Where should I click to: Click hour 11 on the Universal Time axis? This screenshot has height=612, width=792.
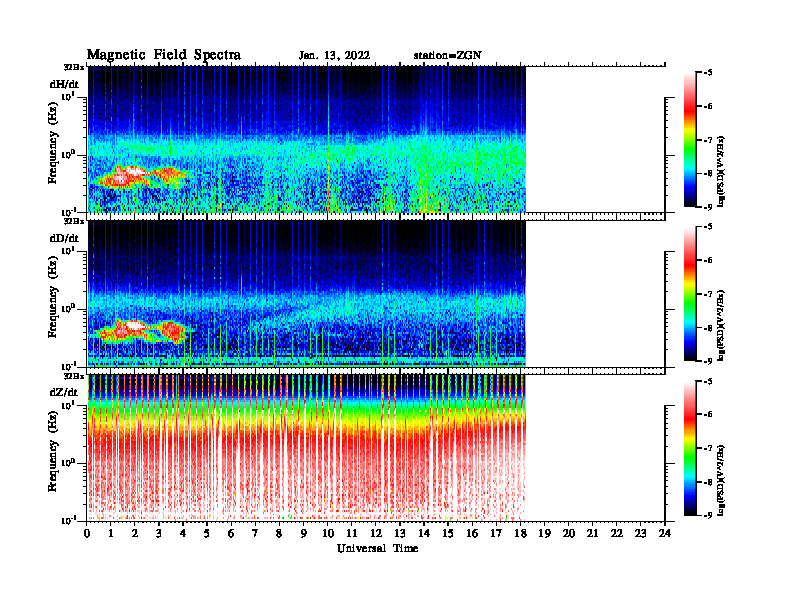[x=352, y=534]
